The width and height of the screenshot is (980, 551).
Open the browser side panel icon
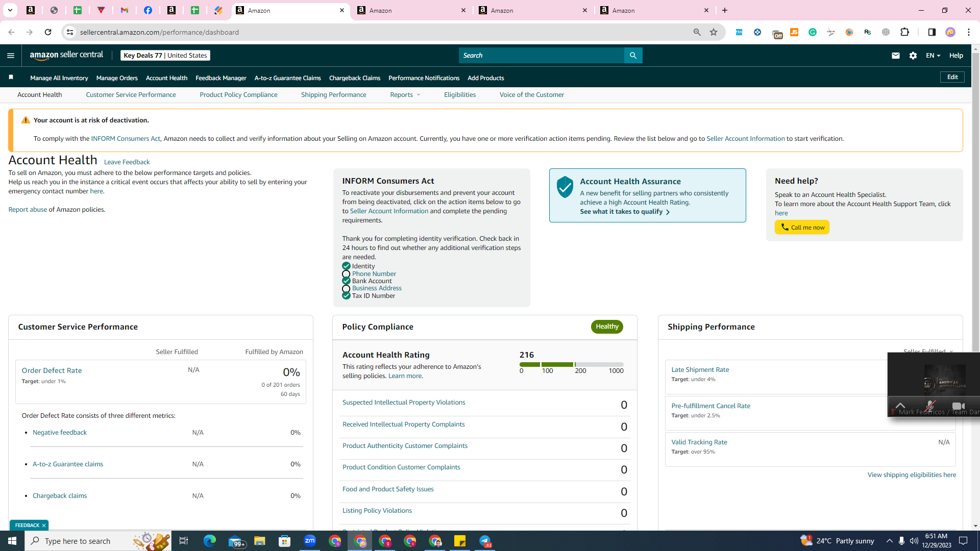click(x=932, y=32)
